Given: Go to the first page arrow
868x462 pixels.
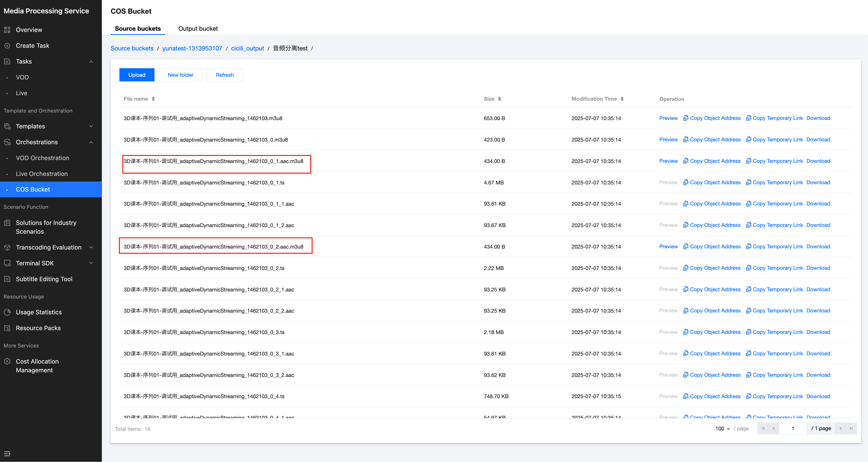Looking at the screenshot, I should (x=763, y=429).
